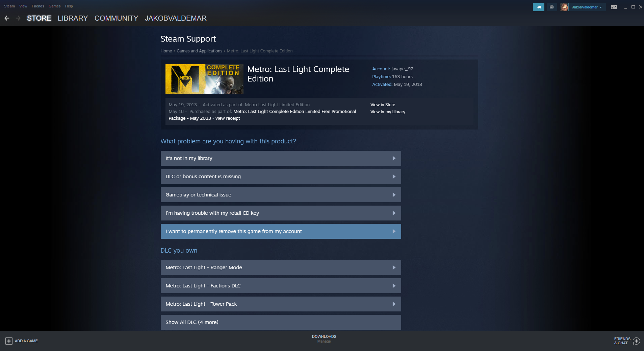The image size is (644, 351).
Task: Click the view receipt link
Action: pyautogui.click(x=228, y=118)
